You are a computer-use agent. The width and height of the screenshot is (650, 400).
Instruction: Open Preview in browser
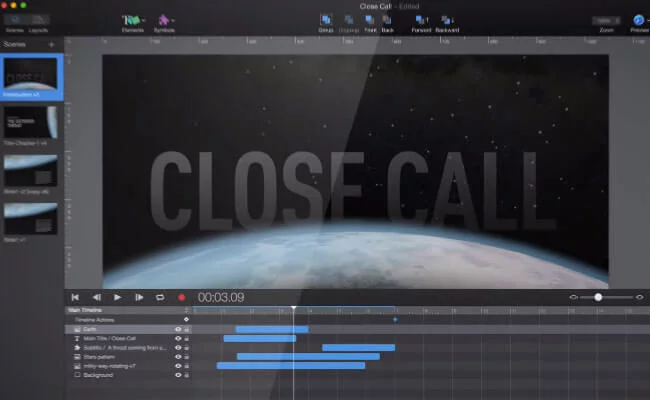pyautogui.click(x=639, y=20)
